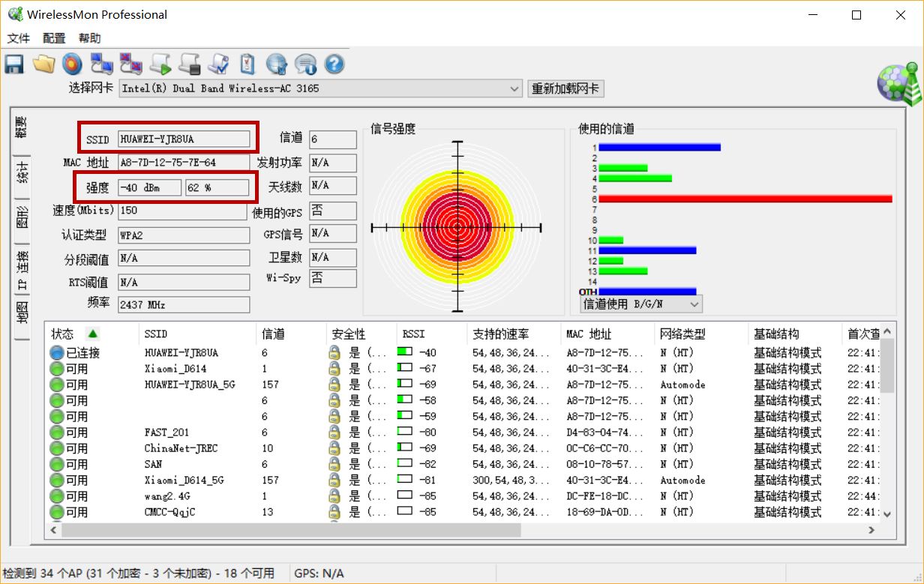924x584 pixels.
Task: Click the scroll with blue checkmark icon
Action: (x=218, y=64)
